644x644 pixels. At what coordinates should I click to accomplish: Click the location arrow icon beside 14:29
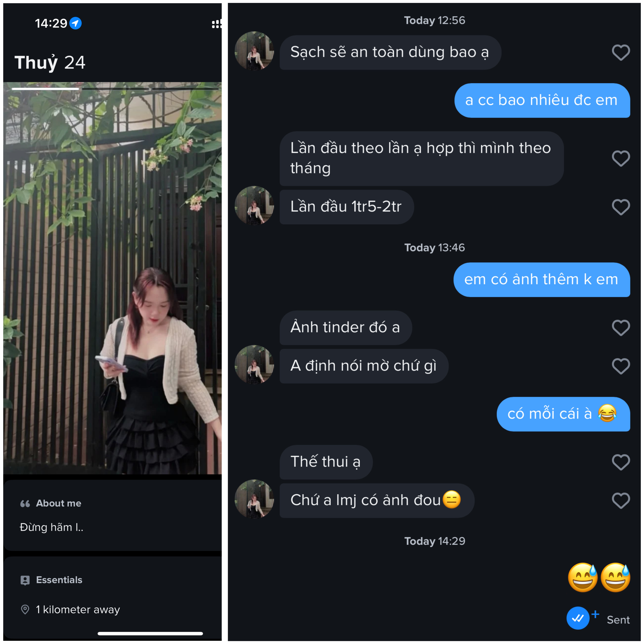[x=76, y=23]
